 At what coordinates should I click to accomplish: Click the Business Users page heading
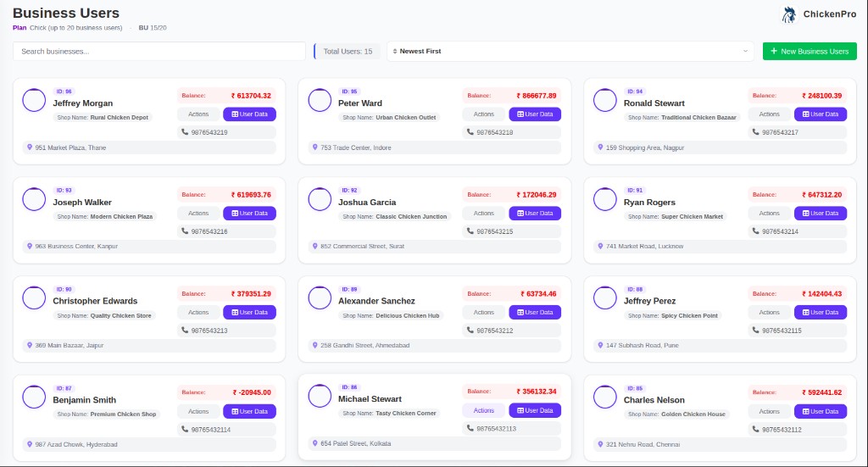pyautogui.click(x=66, y=13)
